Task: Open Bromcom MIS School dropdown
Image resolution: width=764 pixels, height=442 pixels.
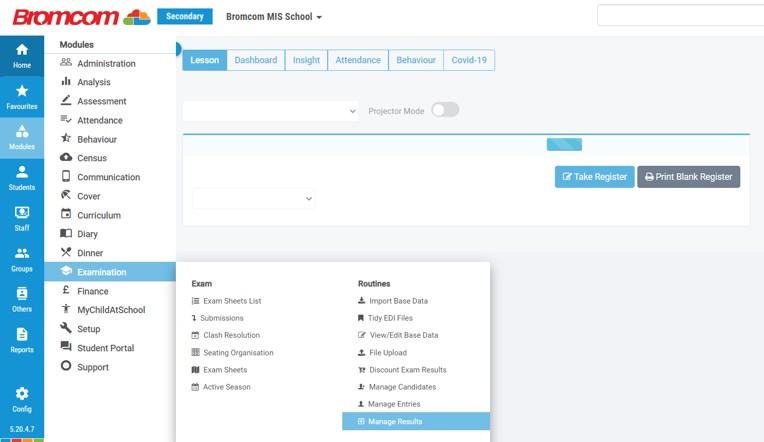Action: click(x=274, y=17)
